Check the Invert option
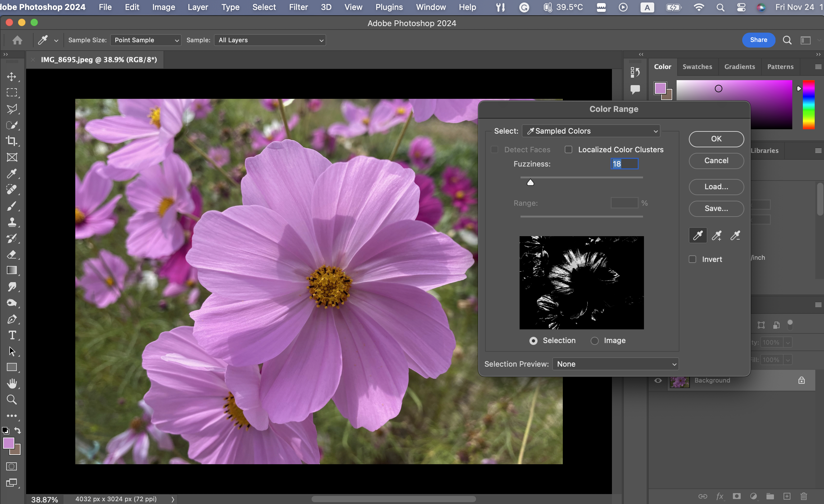The image size is (824, 504). click(692, 259)
